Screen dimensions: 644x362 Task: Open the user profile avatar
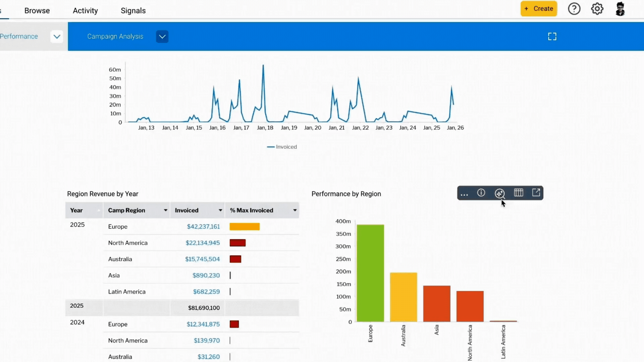click(620, 9)
